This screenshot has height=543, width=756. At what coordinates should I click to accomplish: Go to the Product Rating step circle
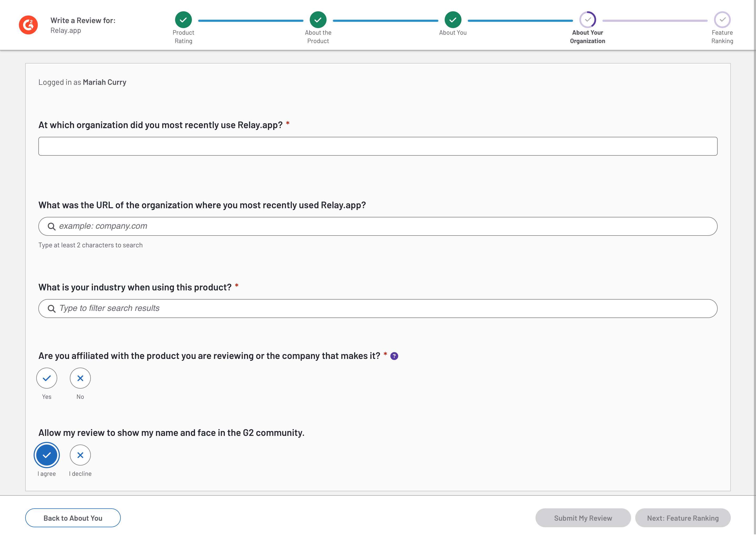pyautogui.click(x=183, y=20)
